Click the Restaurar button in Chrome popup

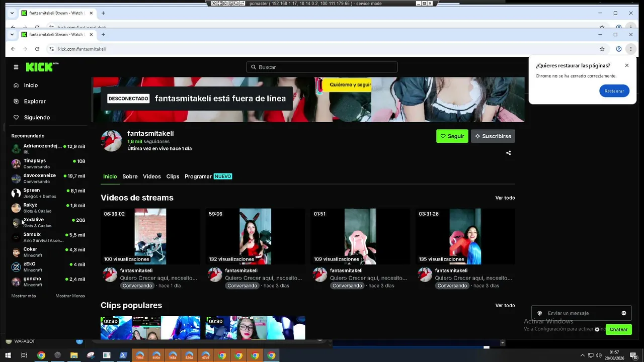point(614,91)
